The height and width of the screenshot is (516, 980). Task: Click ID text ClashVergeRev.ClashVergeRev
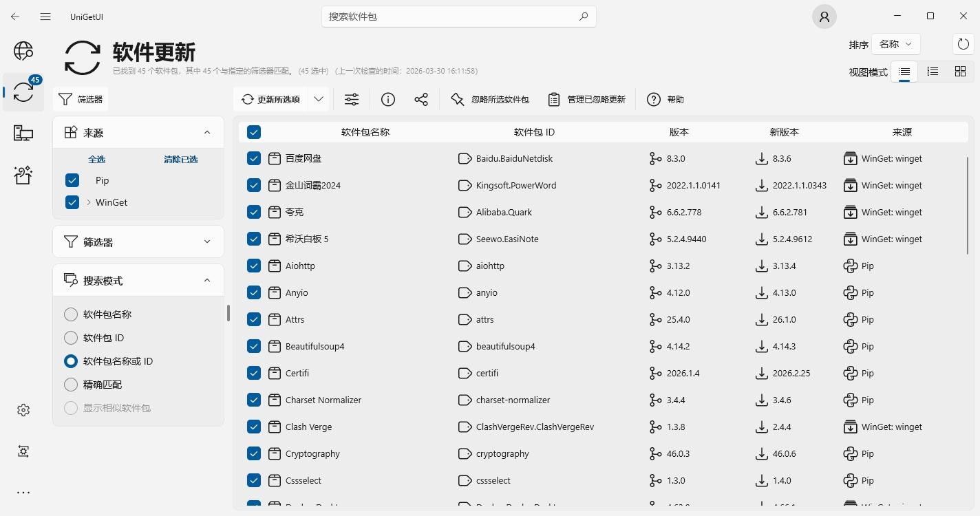(x=535, y=427)
